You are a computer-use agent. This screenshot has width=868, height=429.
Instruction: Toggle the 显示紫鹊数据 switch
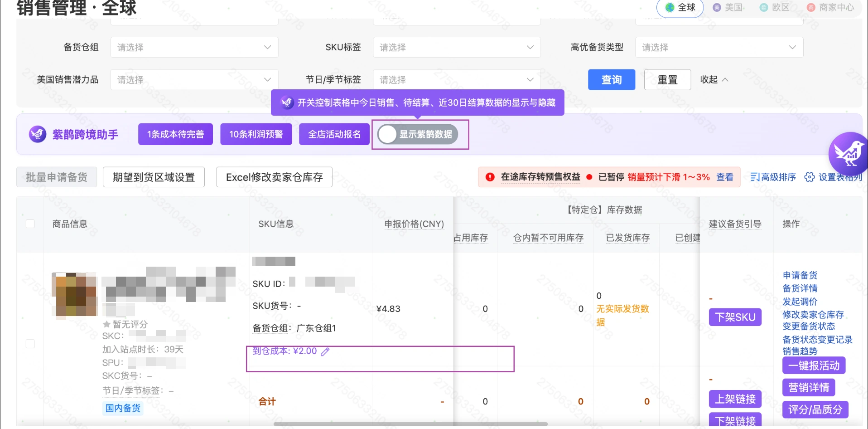[418, 134]
